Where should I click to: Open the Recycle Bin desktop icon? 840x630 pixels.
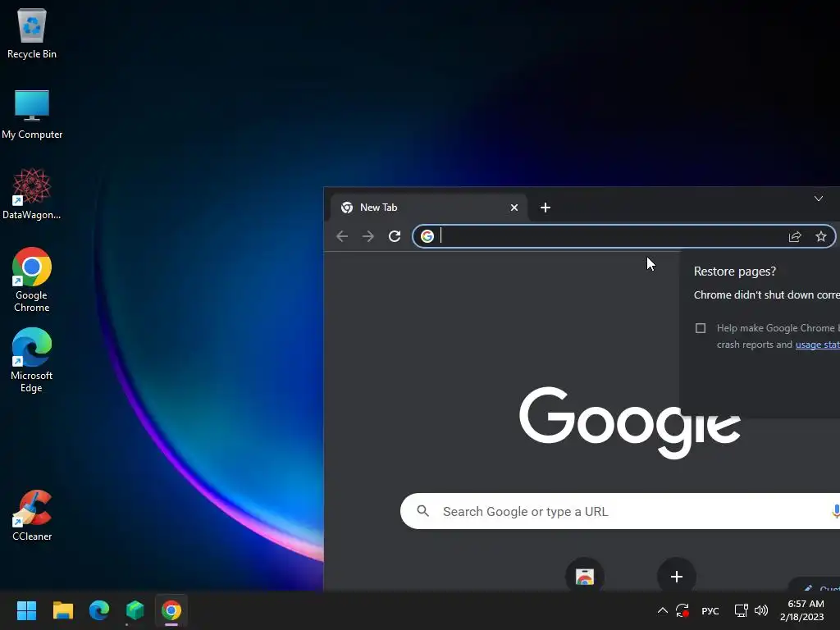click(32, 34)
